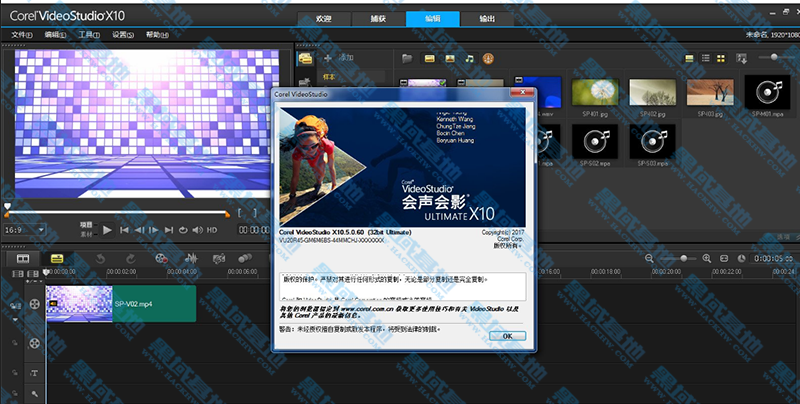Zoom in the timeline
Screen dimensions: 800x404
pos(707,259)
